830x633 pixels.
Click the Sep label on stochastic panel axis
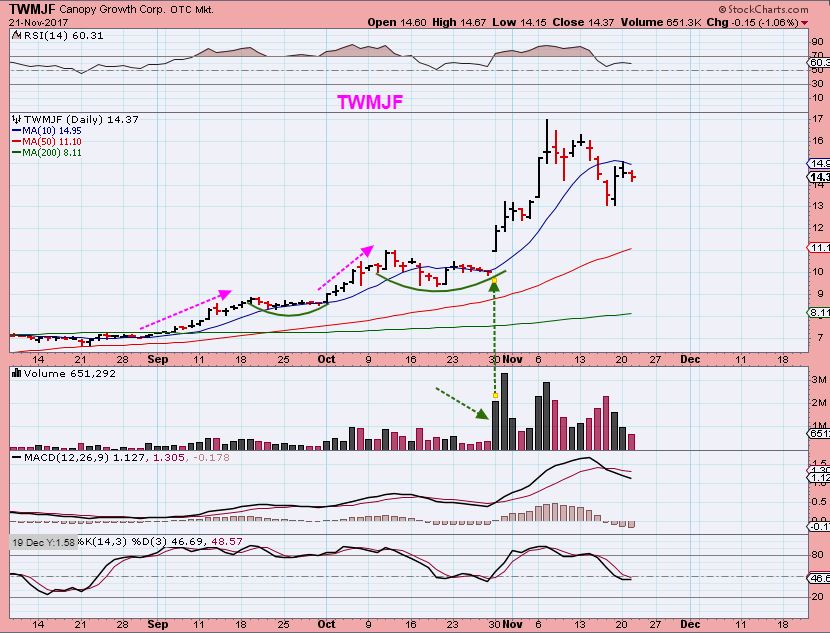[x=158, y=624]
